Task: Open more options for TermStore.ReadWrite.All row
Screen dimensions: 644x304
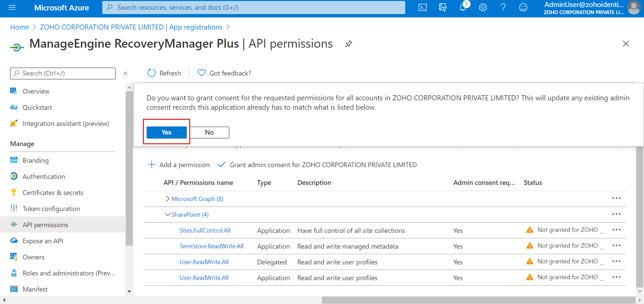Action: 616,246
